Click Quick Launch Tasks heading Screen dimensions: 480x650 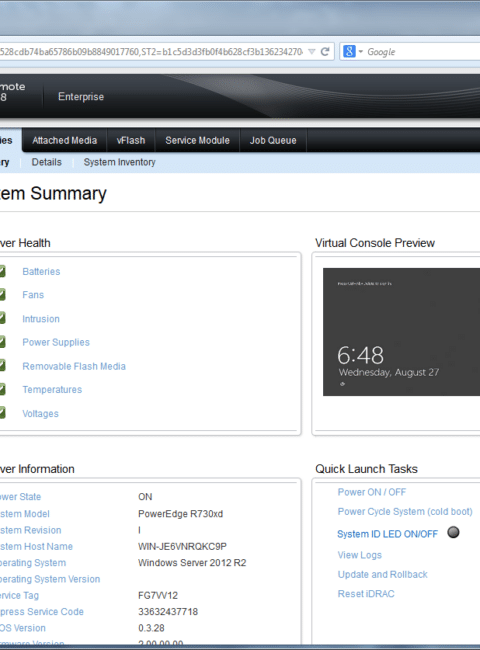pos(366,469)
